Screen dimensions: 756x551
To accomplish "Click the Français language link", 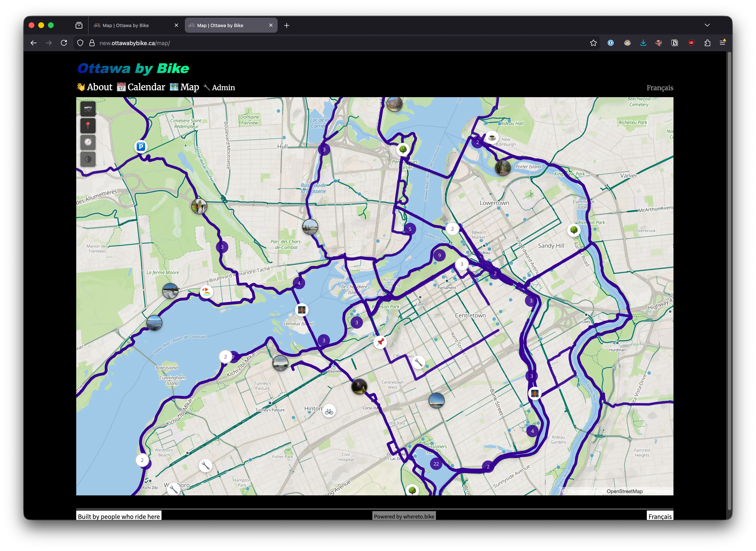I will [x=660, y=88].
